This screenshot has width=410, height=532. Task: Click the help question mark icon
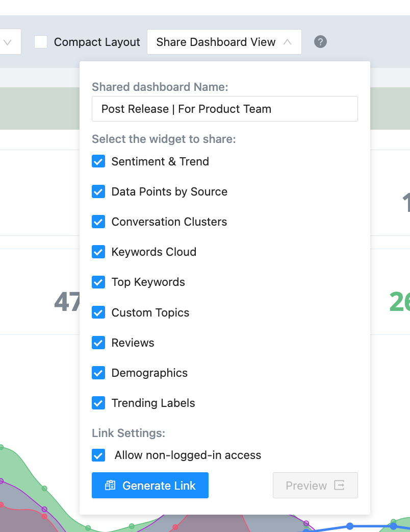320,41
